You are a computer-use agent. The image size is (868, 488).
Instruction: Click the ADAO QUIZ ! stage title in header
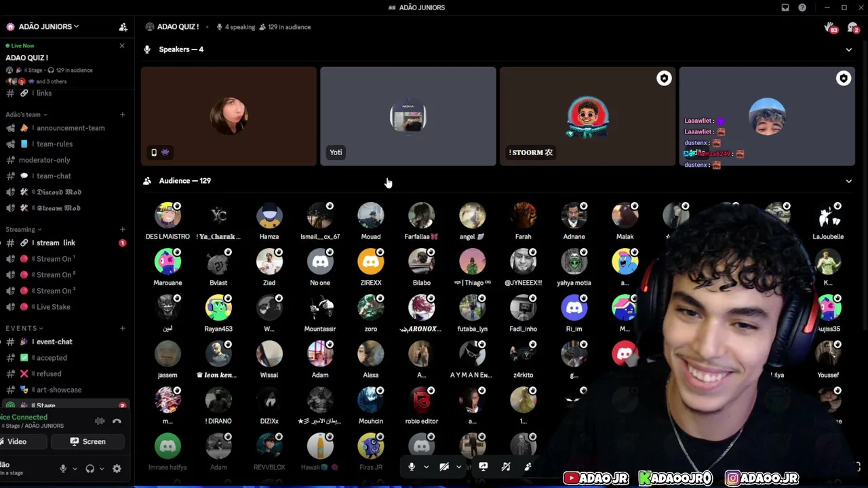178,27
